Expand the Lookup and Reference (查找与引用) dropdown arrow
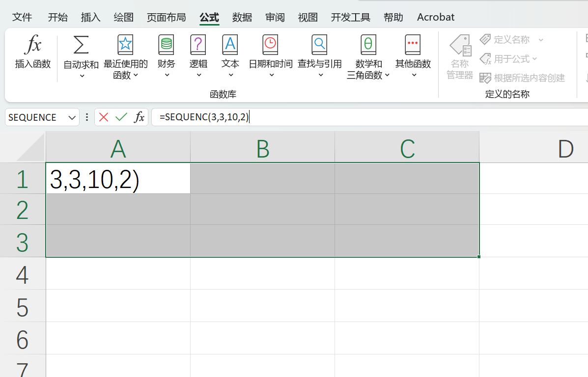The height and width of the screenshot is (377, 588). coord(321,75)
